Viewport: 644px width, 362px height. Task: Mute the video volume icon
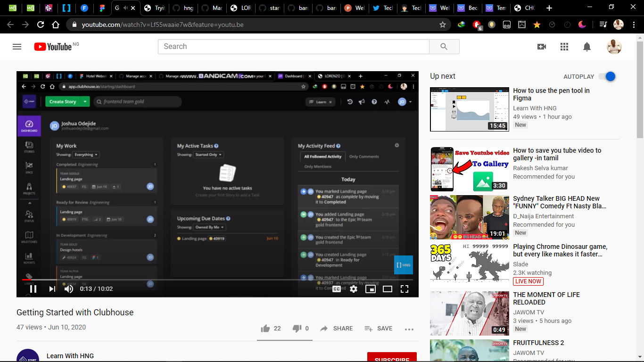(x=68, y=288)
